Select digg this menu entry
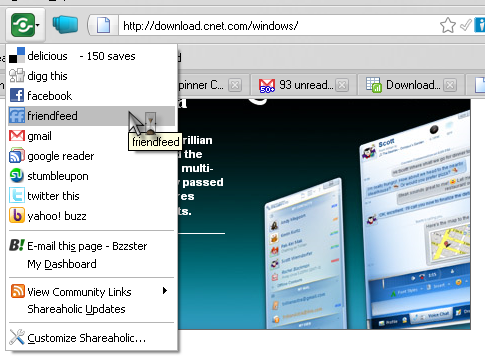The height and width of the screenshot is (362, 485). point(91,76)
